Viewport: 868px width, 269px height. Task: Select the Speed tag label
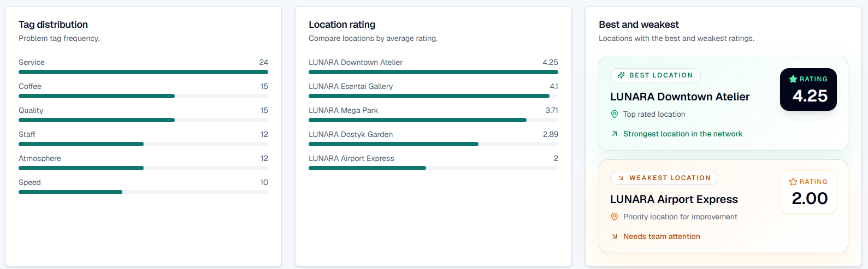pos(29,182)
